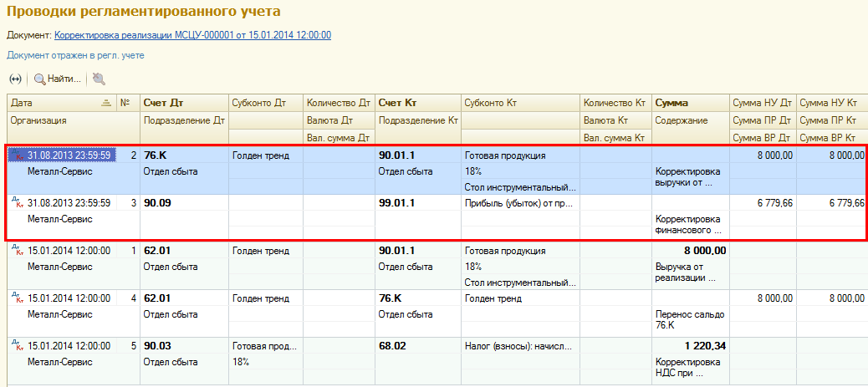
Task: Click the Документ отражен в регл. учете text
Action: point(76,55)
